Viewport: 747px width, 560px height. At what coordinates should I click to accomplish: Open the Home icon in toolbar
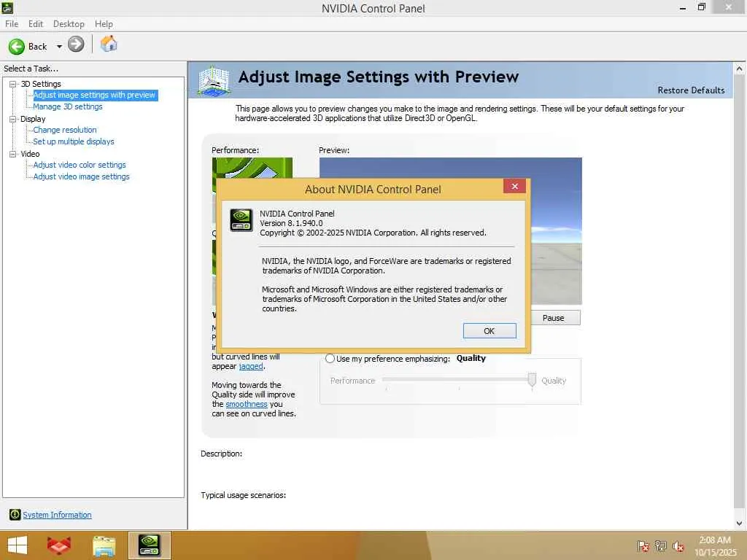pyautogui.click(x=109, y=44)
